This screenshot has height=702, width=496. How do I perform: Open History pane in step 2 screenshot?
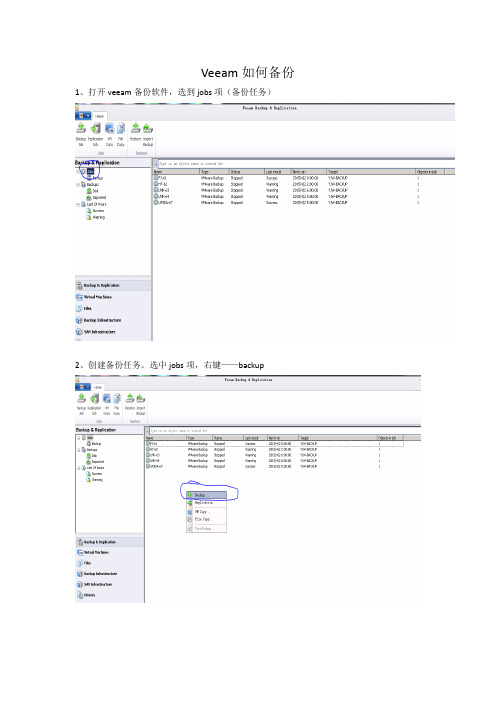click(110, 595)
